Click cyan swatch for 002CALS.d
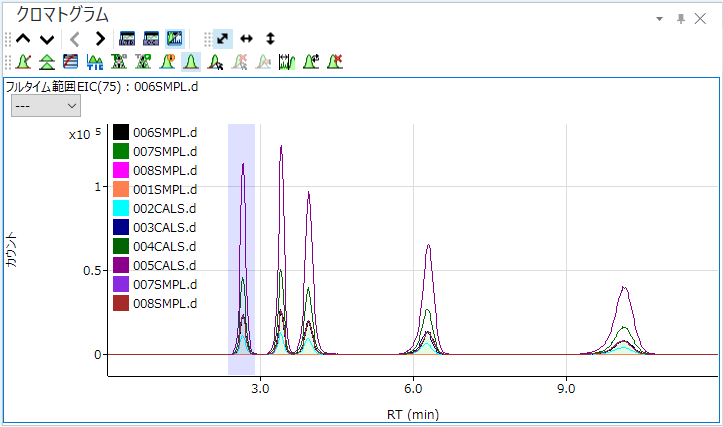 pos(121,208)
